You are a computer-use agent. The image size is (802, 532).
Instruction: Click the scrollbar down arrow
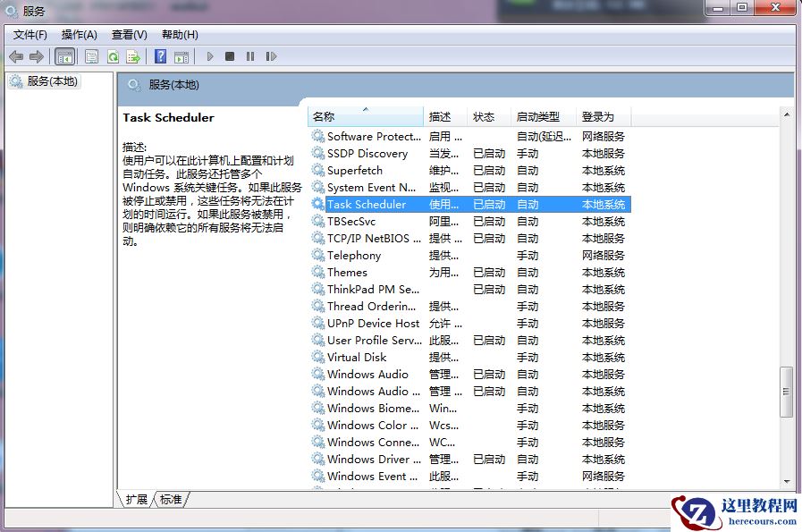tap(786, 481)
